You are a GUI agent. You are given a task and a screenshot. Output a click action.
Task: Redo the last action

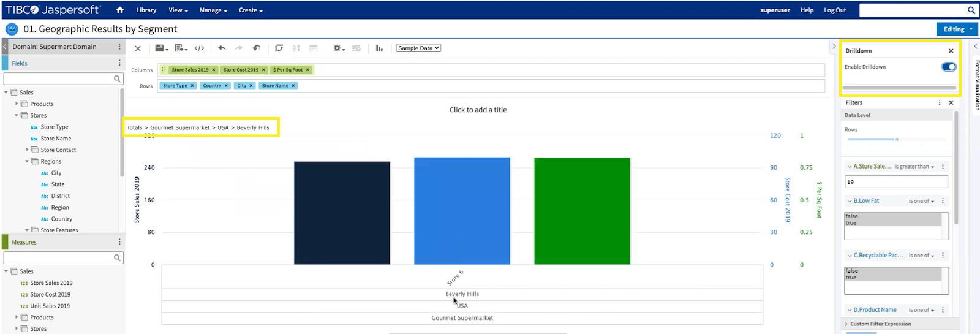[x=239, y=48]
